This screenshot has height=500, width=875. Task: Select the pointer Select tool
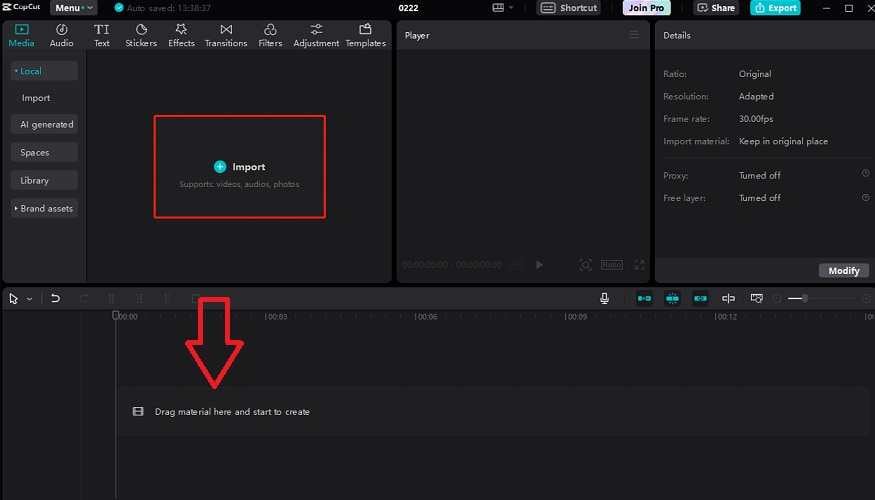pyautogui.click(x=14, y=299)
